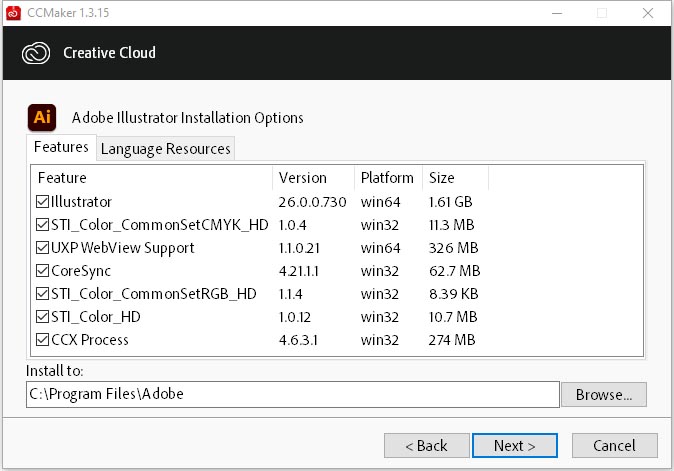Proceed with the Next button
This screenshot has height=471, width=674.
click(x=515, y=446)
